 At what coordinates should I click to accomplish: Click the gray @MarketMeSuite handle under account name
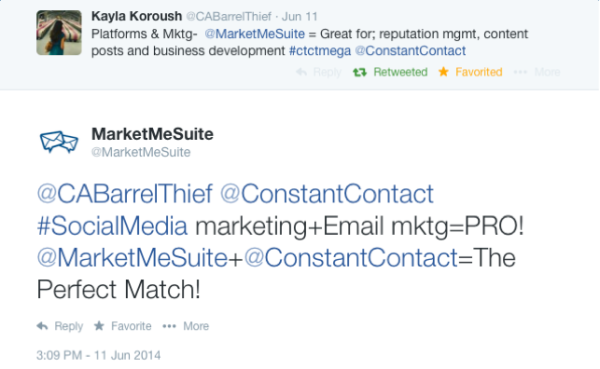pyautogui.click(x=141, y=152)
